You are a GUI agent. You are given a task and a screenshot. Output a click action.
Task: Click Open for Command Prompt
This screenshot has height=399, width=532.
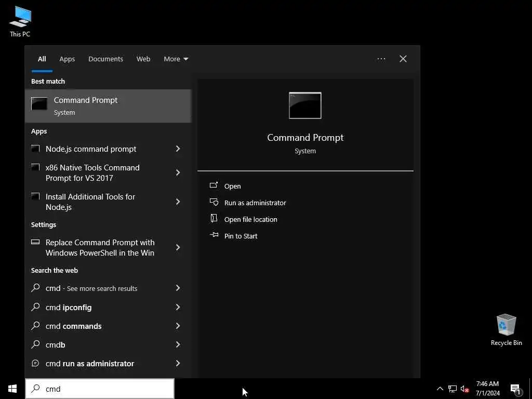point(232,187)
